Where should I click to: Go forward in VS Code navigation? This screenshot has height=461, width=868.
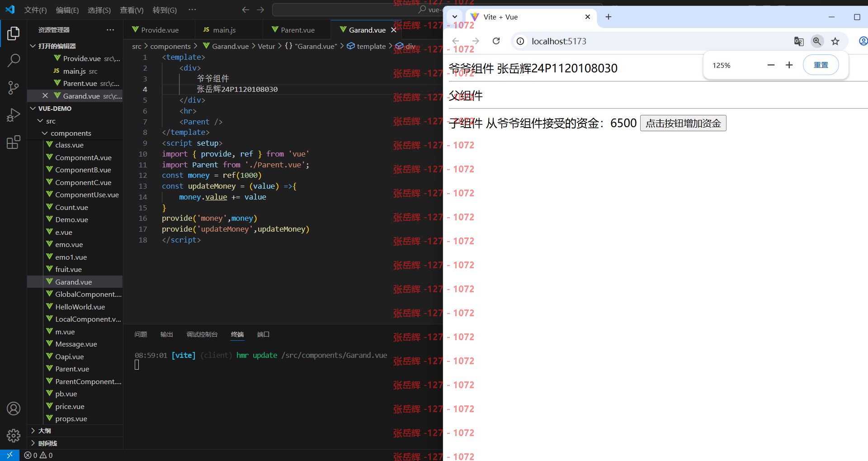pos(260,10)
